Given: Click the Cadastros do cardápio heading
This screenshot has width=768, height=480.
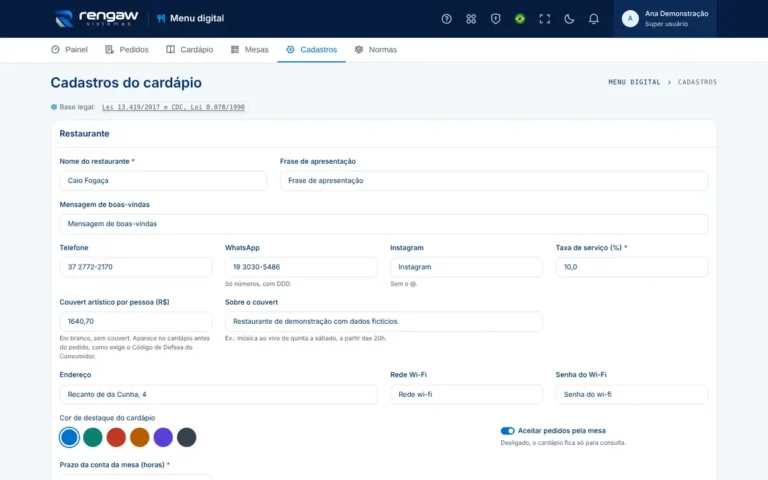Looking at the screenshot, I should pyautogui.click(x=126, y=83).
